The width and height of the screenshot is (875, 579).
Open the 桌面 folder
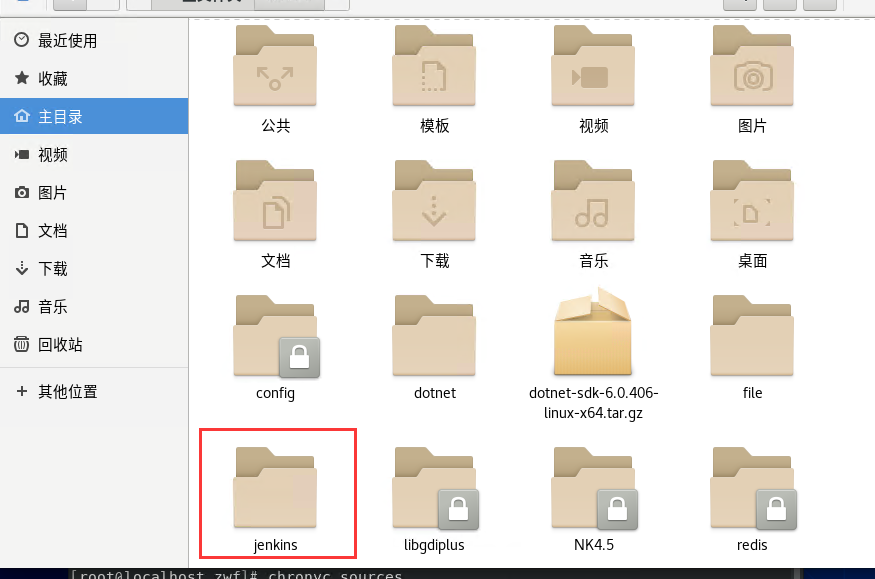point(751,200)
